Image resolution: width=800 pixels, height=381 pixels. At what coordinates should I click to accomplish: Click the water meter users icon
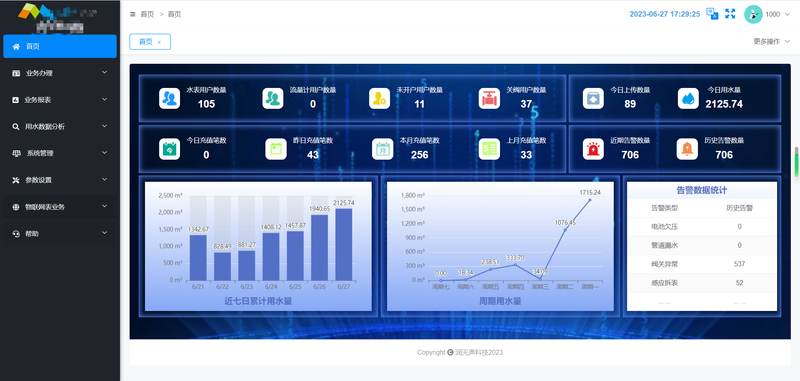click(169, 98)
